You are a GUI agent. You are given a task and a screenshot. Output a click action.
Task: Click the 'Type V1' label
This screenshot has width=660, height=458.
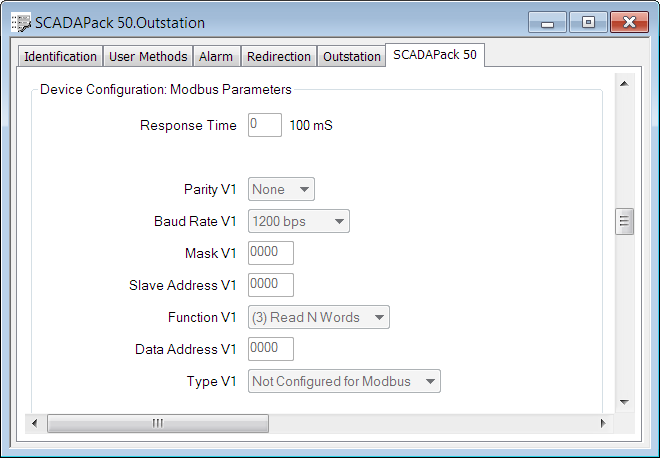click(x=211, y=381)
